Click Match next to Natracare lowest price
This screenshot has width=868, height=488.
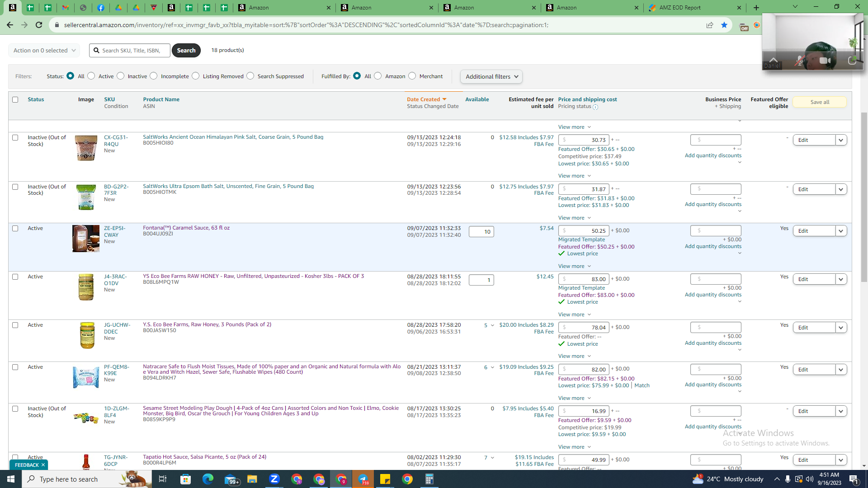pos(642,385)
